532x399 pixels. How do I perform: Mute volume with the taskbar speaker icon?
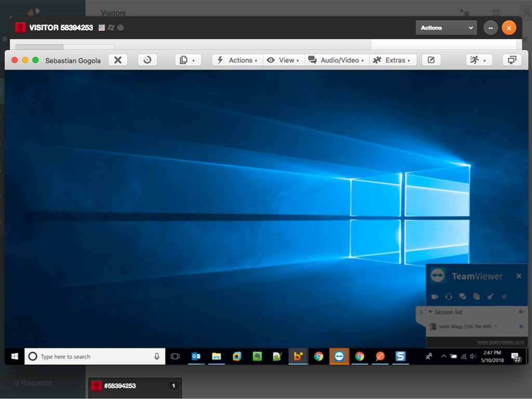(472, 356)
